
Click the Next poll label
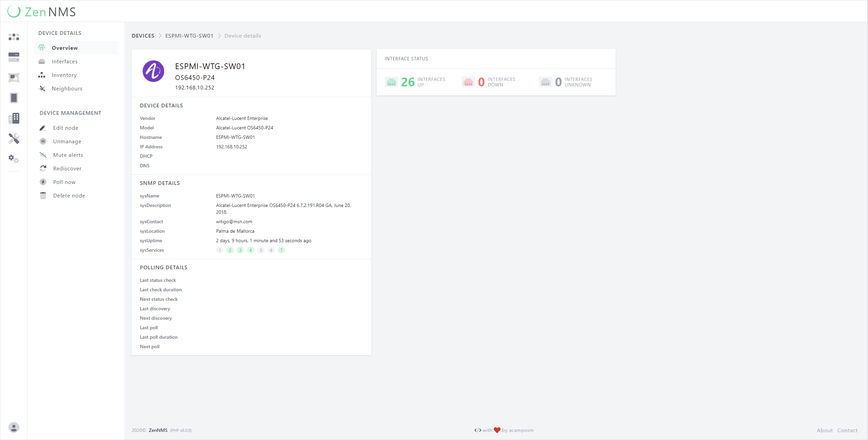(150, 347)
